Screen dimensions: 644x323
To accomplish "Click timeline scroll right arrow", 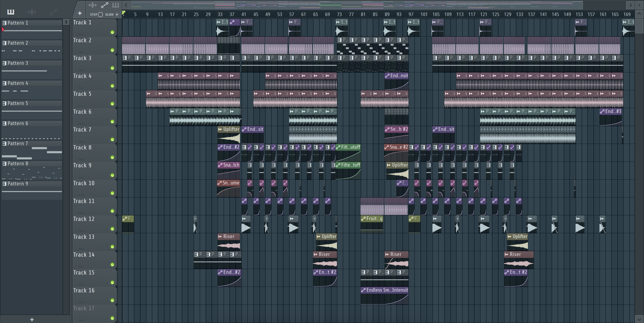I will (630, 5).
